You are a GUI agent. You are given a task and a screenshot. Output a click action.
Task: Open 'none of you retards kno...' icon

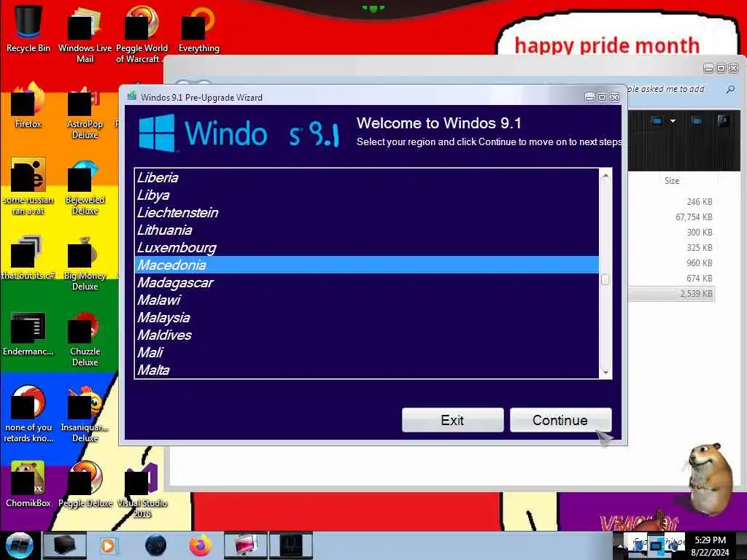pyautogui.click(x=28, y=414)
